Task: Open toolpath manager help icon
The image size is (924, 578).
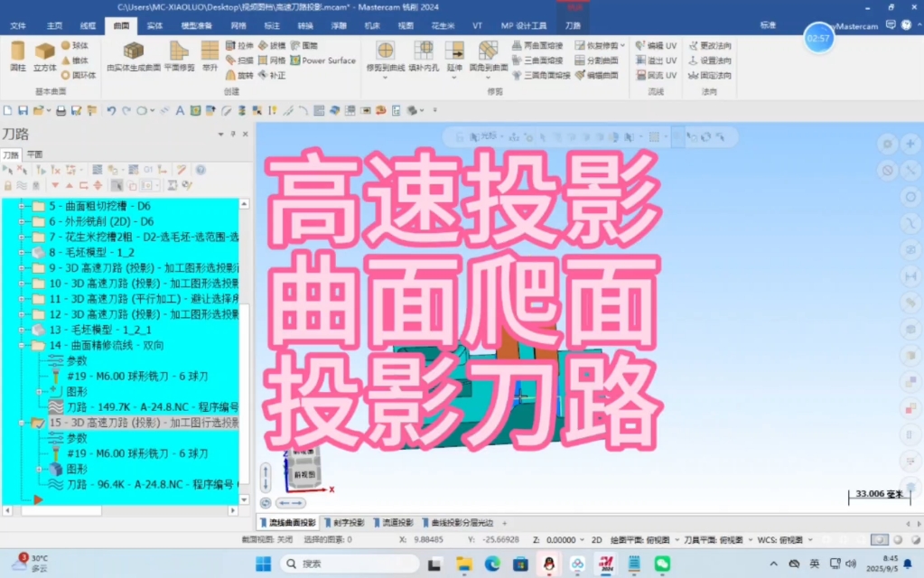Action: pos(201,171)
